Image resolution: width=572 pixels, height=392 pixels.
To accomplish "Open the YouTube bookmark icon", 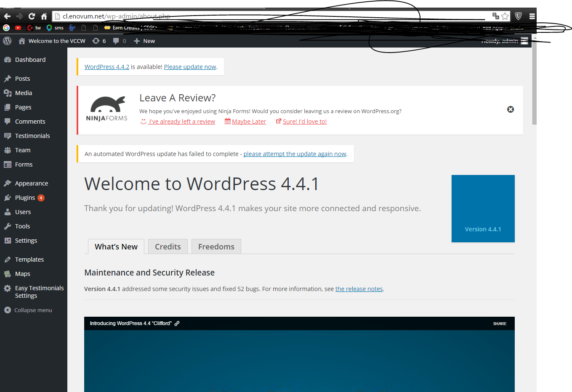I will pos(18,28).
